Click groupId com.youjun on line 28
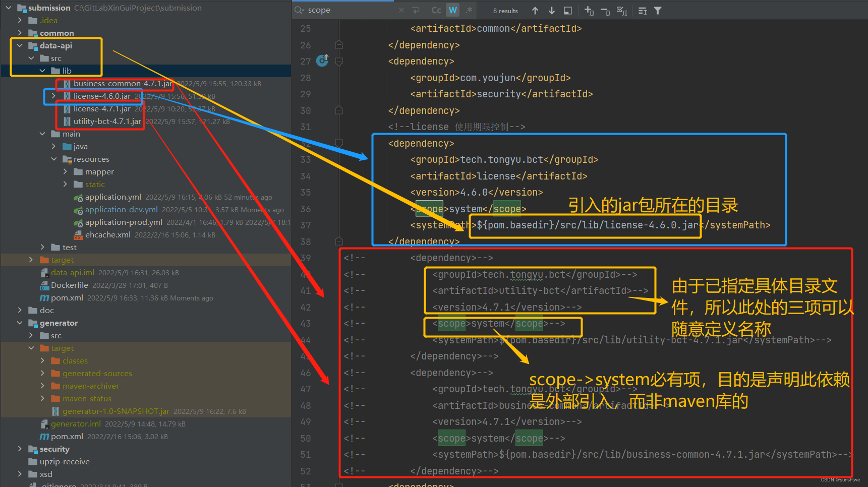The height and width of the screenshot is (487, 868). (490, 78)
